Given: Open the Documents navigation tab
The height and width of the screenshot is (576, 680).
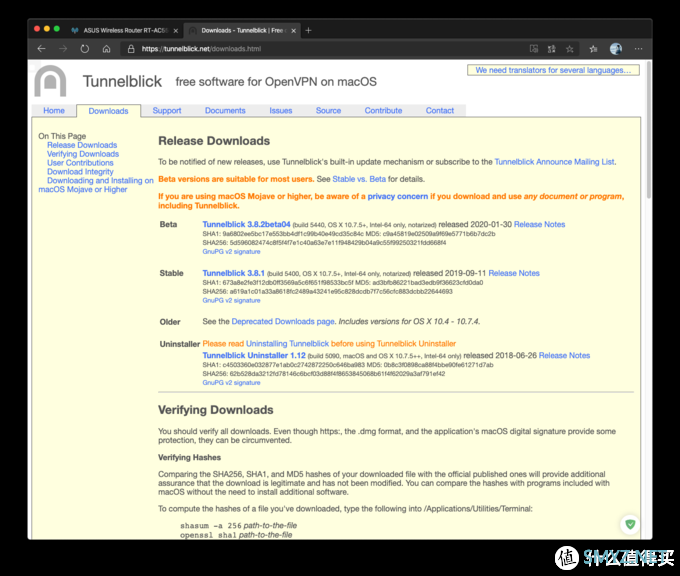Looking at the screenshot, I should click(225, 111).
